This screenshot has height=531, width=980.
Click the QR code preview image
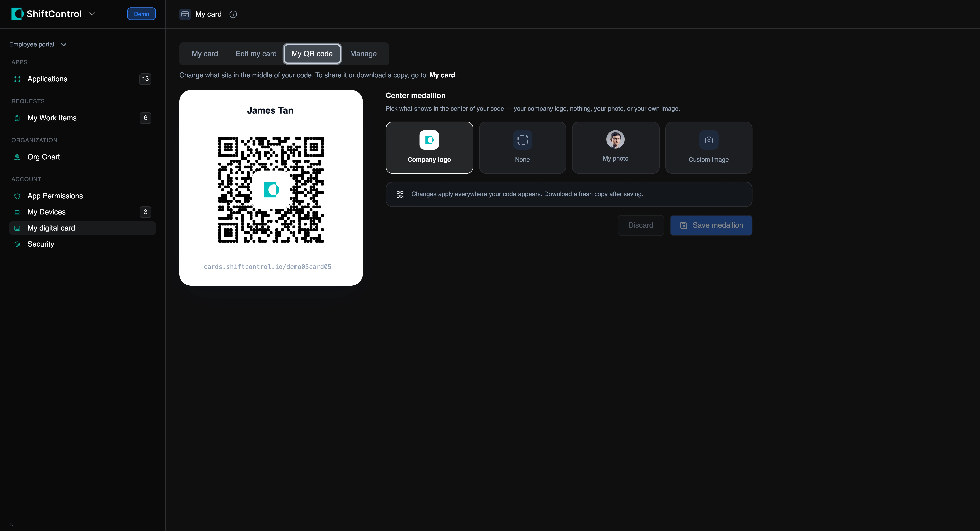tap(271, 190)
